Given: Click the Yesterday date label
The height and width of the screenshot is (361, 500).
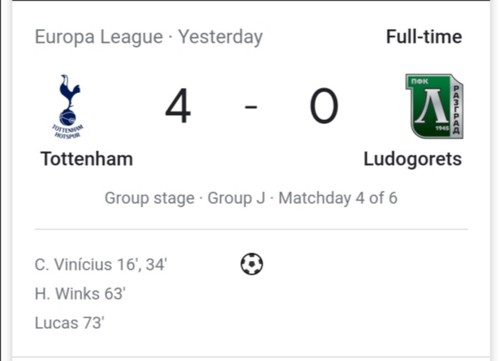Looking at the screenshot, I should [x=220, y=37].
